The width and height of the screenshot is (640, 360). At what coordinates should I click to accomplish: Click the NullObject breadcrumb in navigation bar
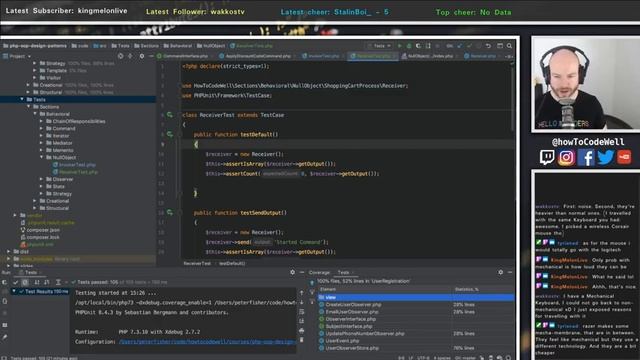[211, 46]
